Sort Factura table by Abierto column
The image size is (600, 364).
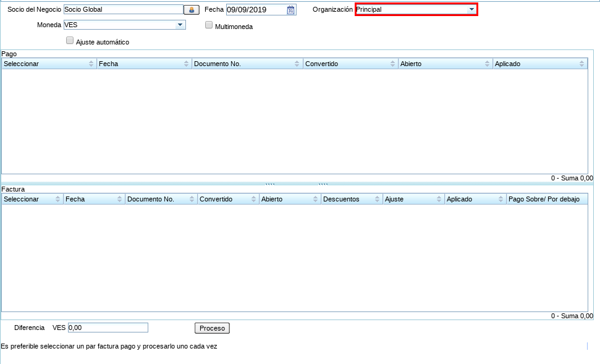pyautogui.click(x=290, y=199)
